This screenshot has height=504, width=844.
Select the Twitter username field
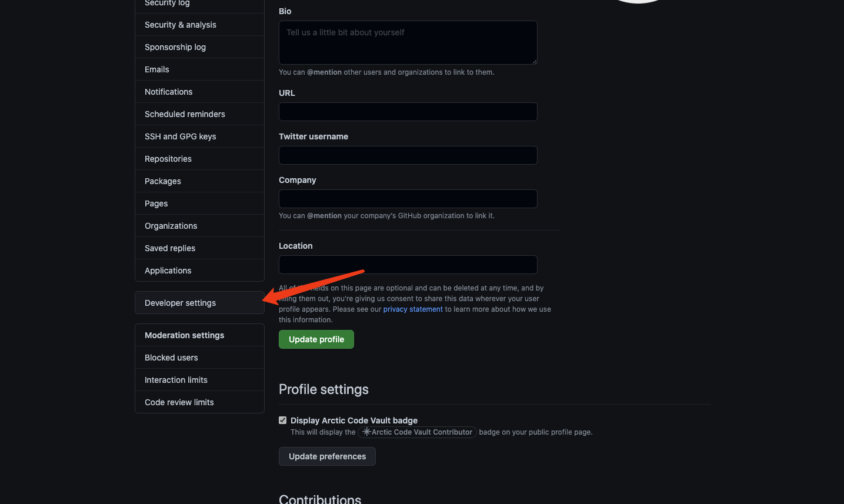click(x=408, y=155)
